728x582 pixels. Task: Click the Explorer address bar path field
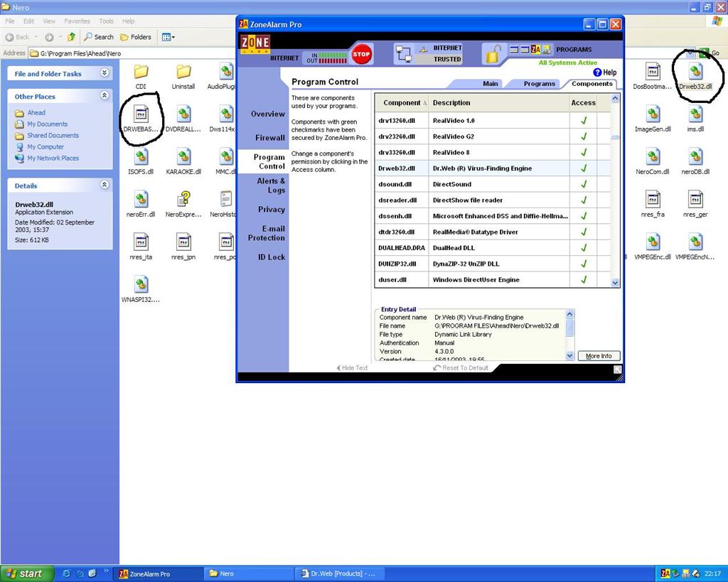click(x=358, y=53)
